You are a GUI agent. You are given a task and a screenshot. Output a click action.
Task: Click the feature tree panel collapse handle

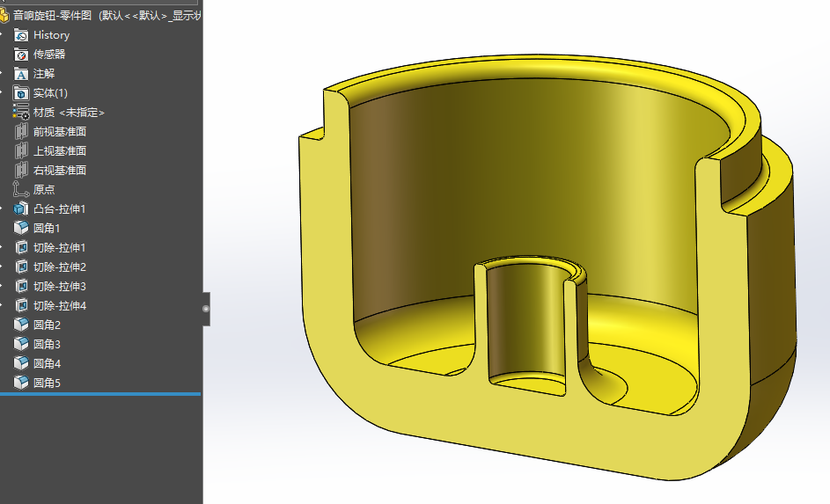pos(206,309)
